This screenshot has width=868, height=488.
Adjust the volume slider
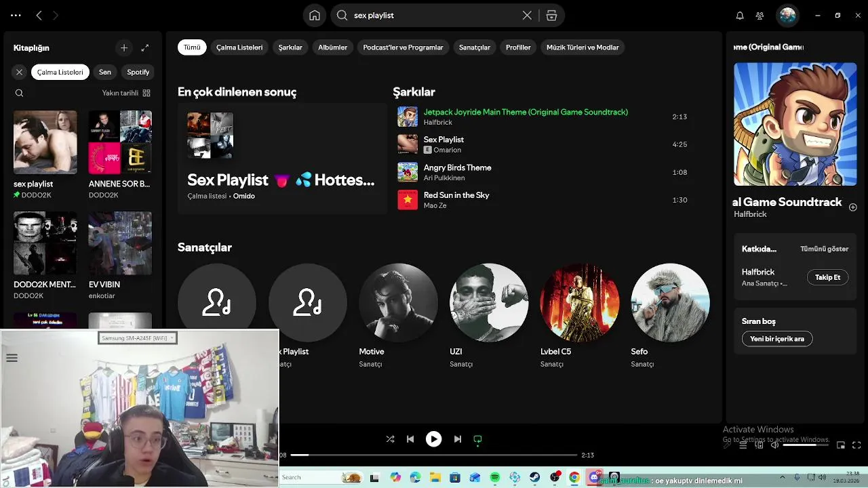click(x=806, y=445)
